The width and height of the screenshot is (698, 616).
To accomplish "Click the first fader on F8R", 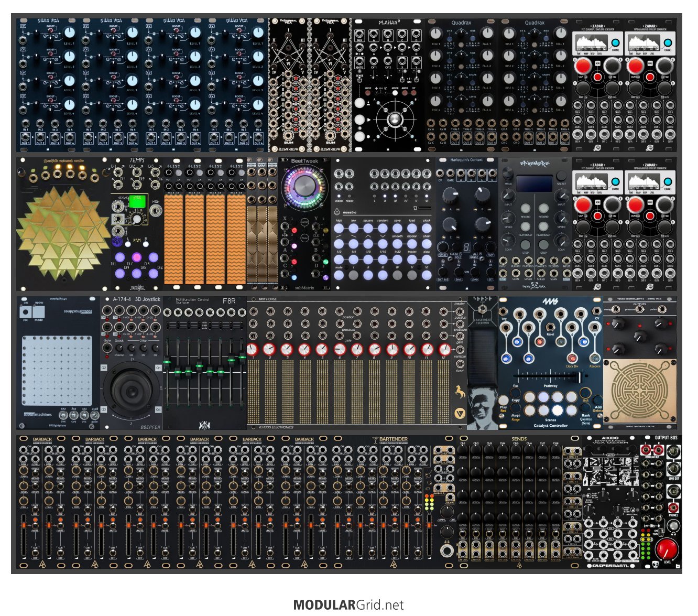I will click(x=168, y=362).
